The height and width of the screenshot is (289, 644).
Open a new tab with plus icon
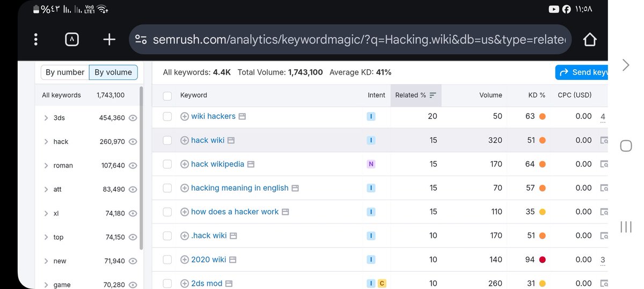click(x=109, y=39)
